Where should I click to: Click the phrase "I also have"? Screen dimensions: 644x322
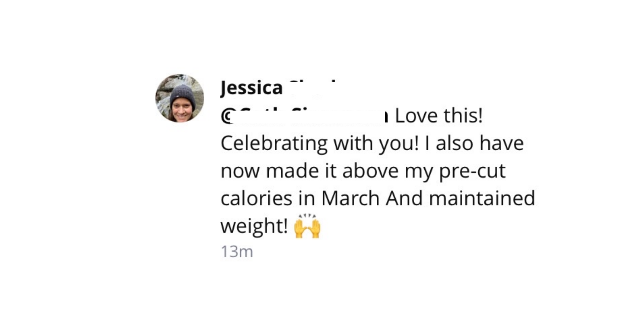point(474,143)
